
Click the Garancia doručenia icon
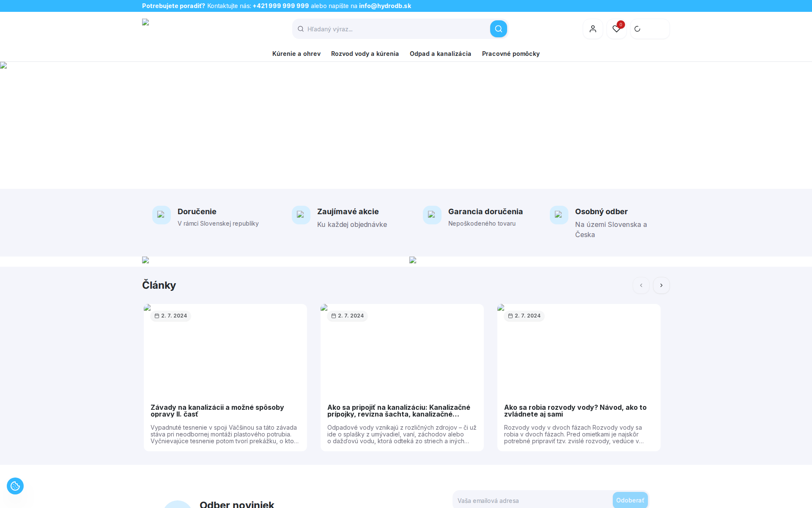pyautogui.click(x=432, y=215)
